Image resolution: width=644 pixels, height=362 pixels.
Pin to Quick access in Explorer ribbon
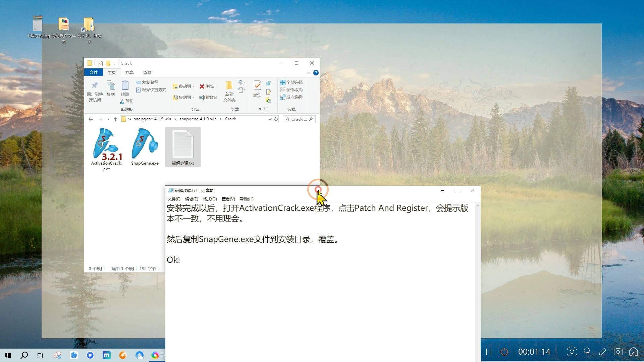[x=95, y=91]
